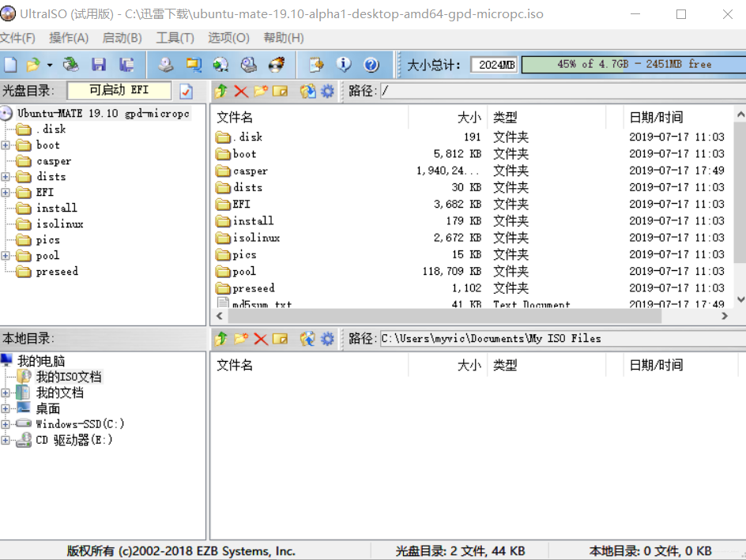Open the 工具(T) menu
This screenshot has height=560, width=746.
pos(175,38)
